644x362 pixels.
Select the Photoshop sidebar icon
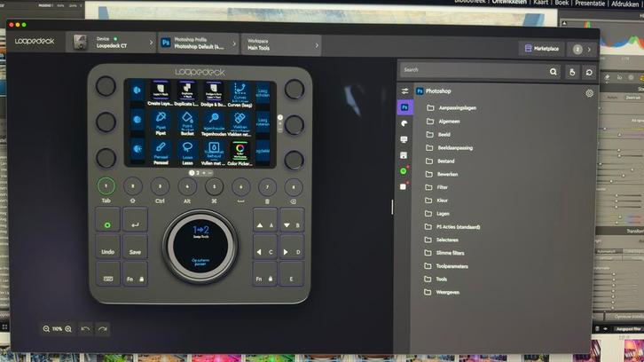(404, 107)
